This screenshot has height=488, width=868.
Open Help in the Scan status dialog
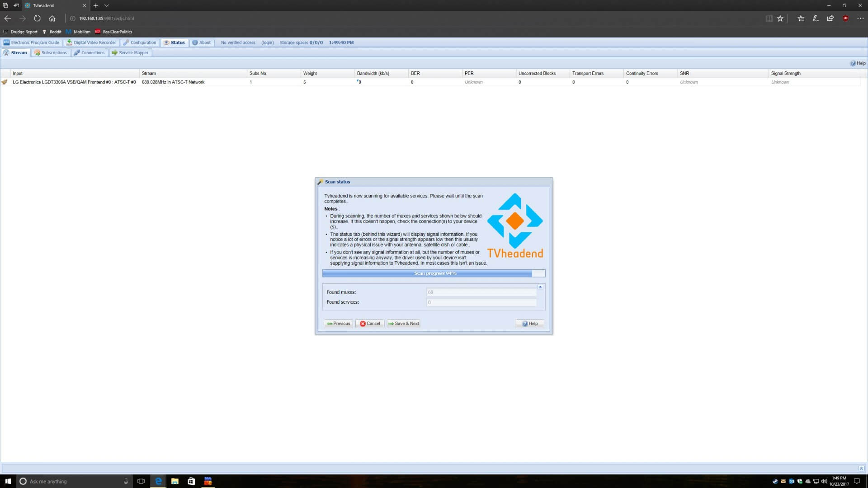coord(529,324)
